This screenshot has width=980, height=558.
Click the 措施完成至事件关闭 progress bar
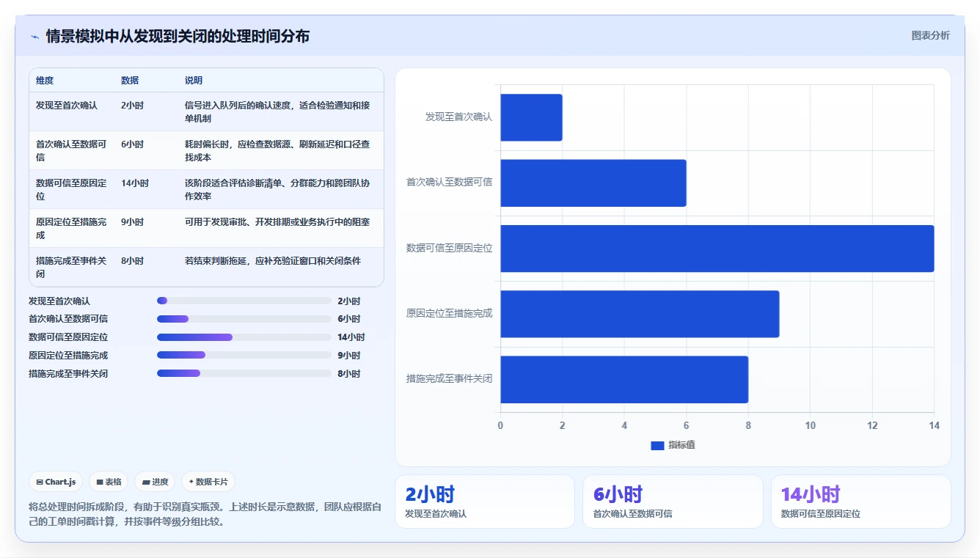244,374
